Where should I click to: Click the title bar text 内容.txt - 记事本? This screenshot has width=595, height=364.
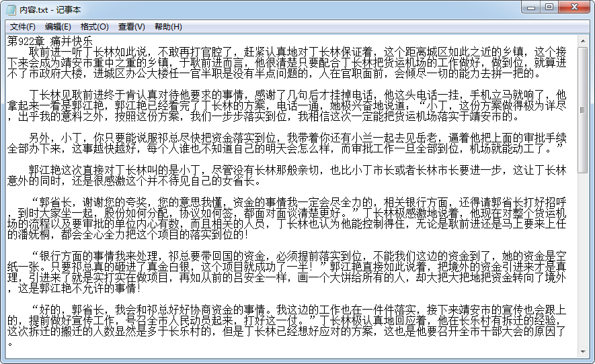(50, 9)
